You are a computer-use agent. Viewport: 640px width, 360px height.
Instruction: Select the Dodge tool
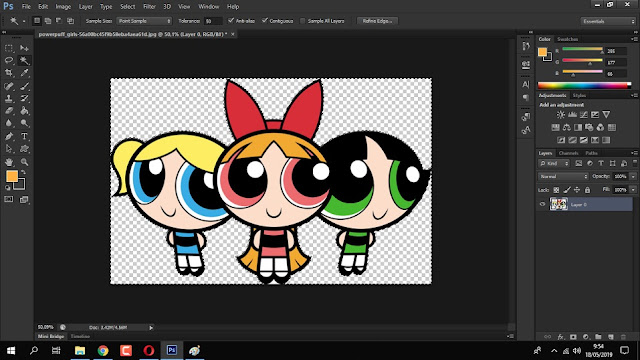click(24, 123)
